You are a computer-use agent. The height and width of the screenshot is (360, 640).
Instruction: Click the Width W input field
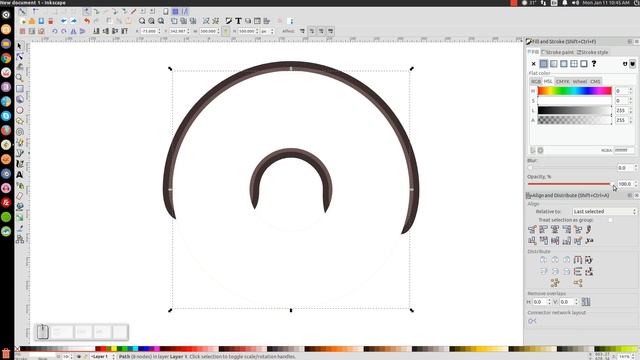[x=208, y=31]
